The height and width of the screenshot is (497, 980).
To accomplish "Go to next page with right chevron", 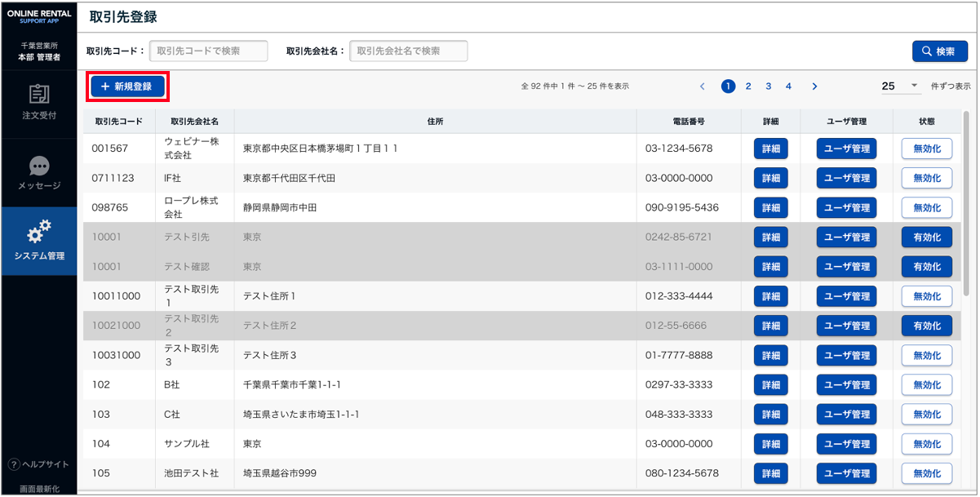I will click(x=814, y=87).
